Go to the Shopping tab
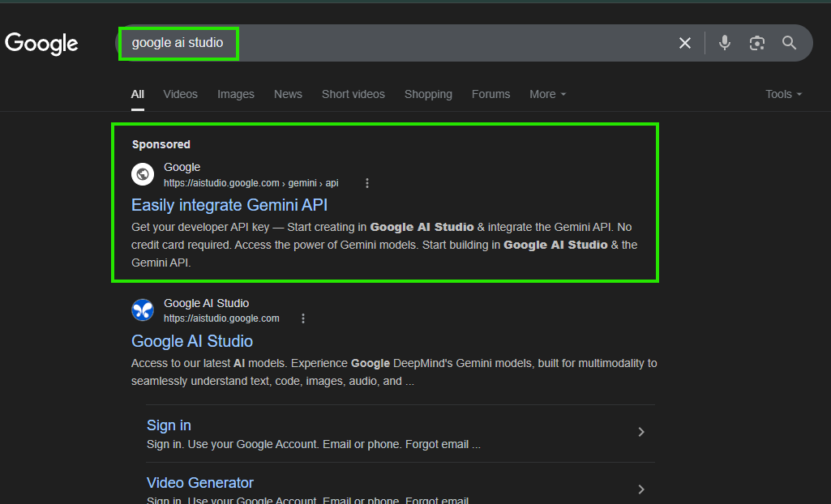This screenshot has width=831, height=504. pos(428,94)
